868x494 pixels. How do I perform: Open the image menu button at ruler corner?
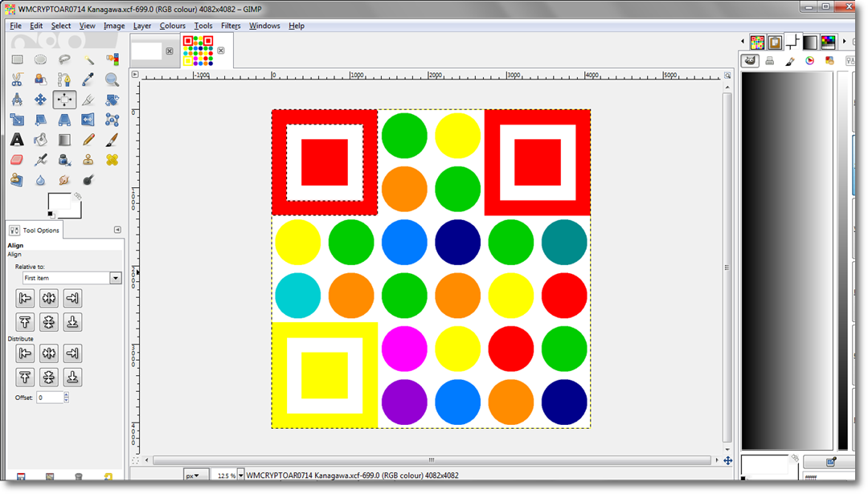(135, 74)
